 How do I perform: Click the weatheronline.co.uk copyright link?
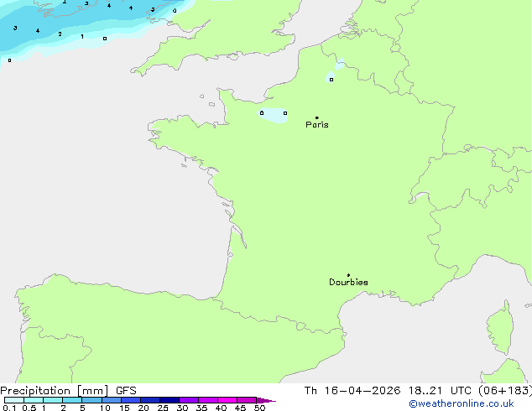(x=462, y=403)
